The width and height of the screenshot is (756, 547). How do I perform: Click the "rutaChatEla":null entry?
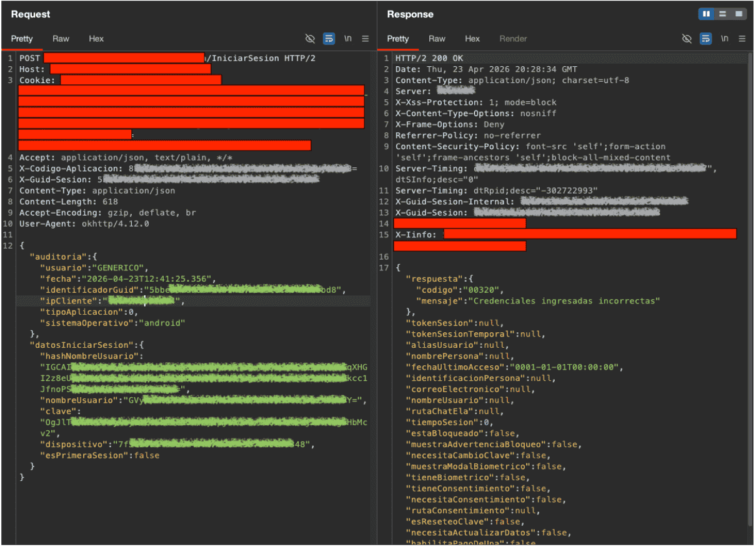point(455,411)
